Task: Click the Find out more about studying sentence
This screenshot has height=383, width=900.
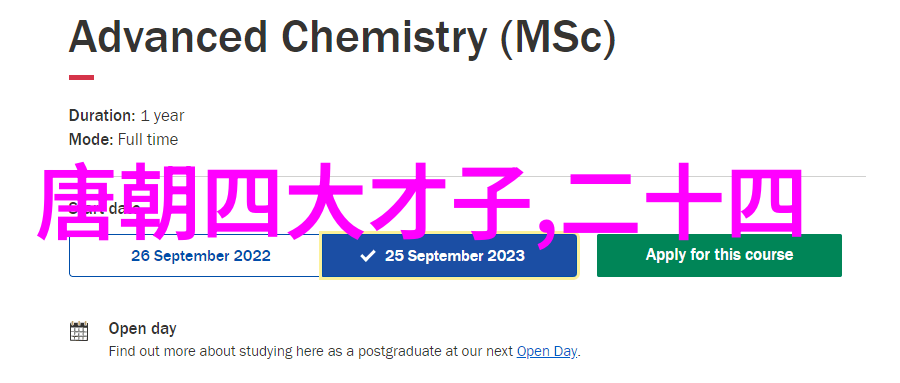Action: tap(344, 351)
